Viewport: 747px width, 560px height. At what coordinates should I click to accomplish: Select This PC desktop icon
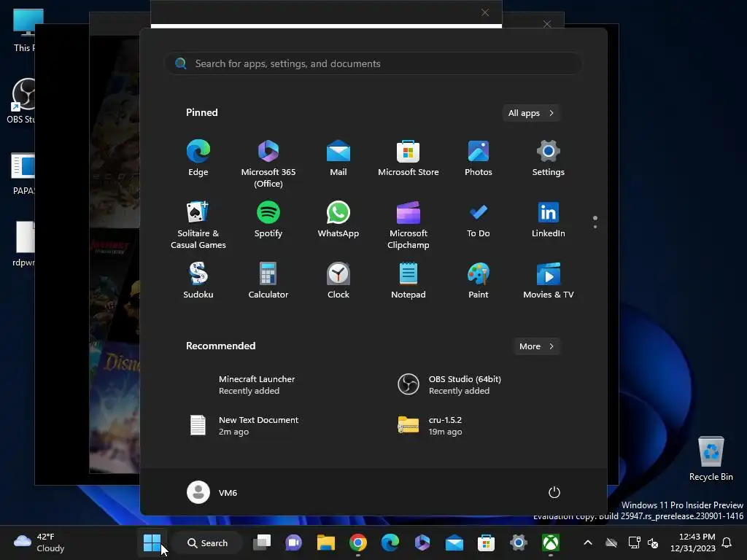(x=24, y=30)
